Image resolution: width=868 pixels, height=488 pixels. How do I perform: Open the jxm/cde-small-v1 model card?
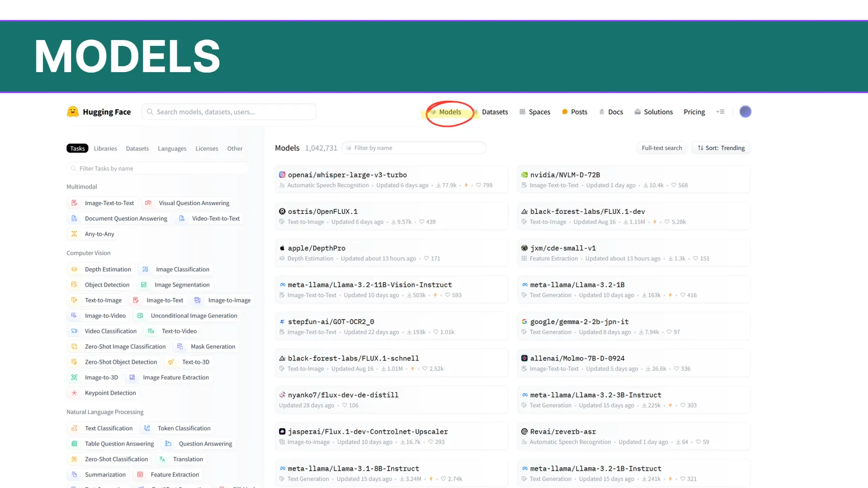(634, 252)
